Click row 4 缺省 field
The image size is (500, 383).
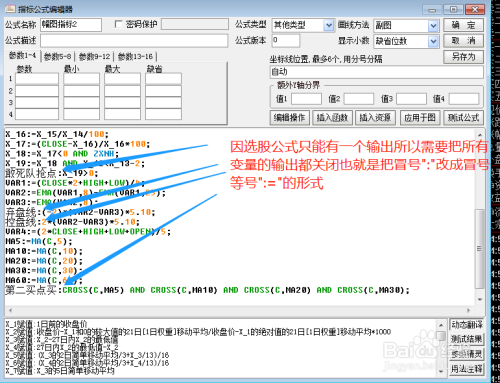pyautogui.click(x=163, y=114)
